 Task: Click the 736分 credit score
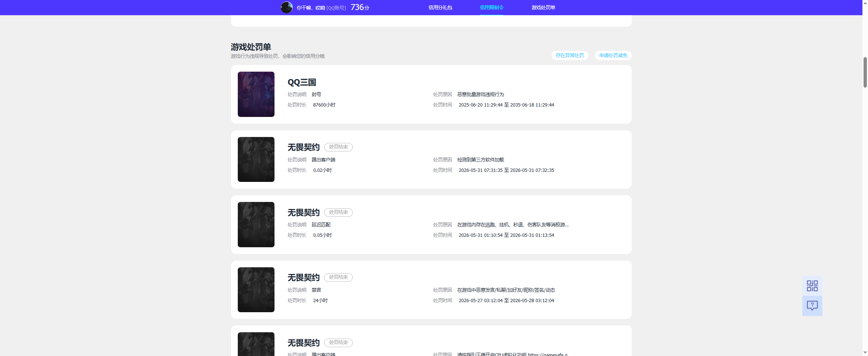point(360,7)
